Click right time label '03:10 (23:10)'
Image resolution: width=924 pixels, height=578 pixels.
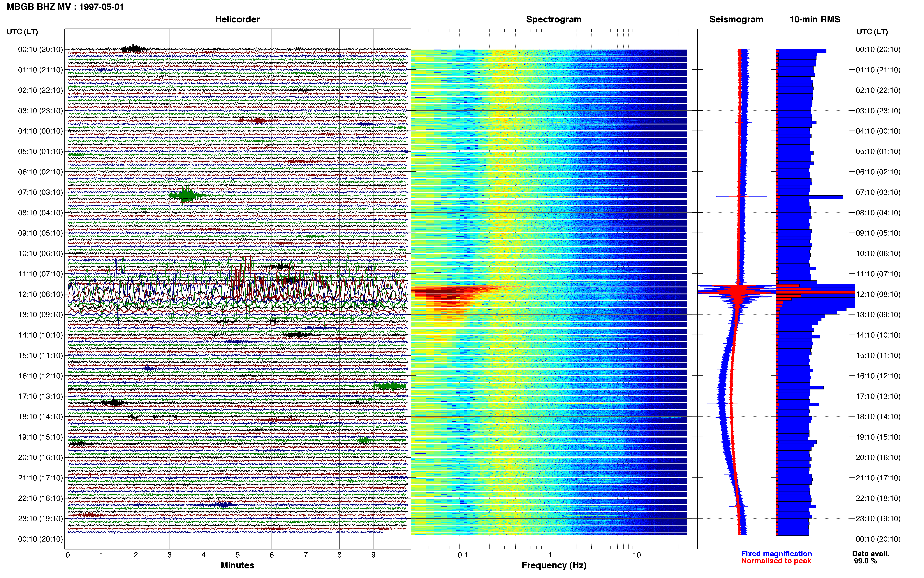[878, 111]
